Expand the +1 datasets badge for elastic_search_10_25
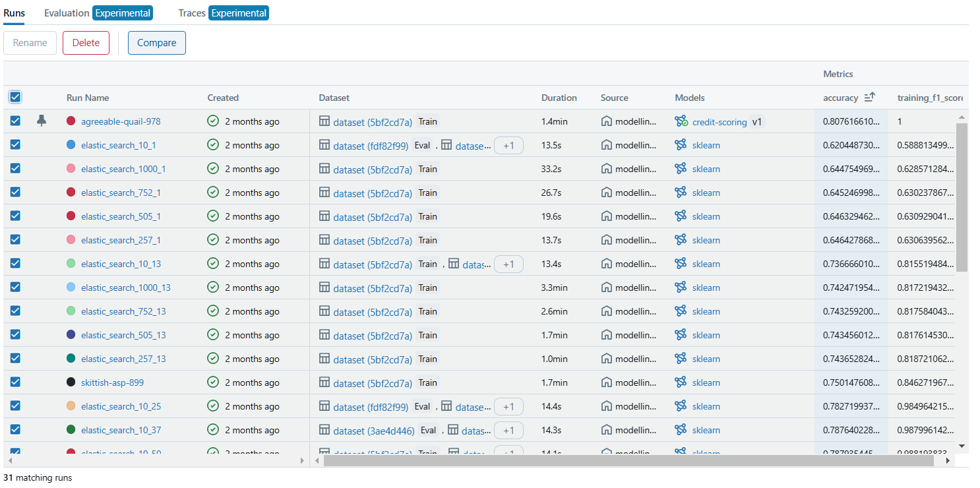The width and height of the screenshot is (980, 488). [x=508, y=406]
